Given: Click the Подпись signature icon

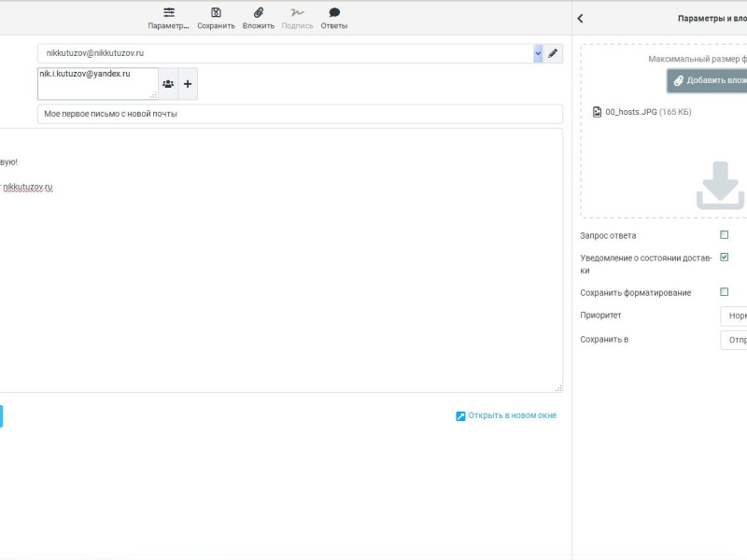Looking at the screenshot, I should coord(297,13).
